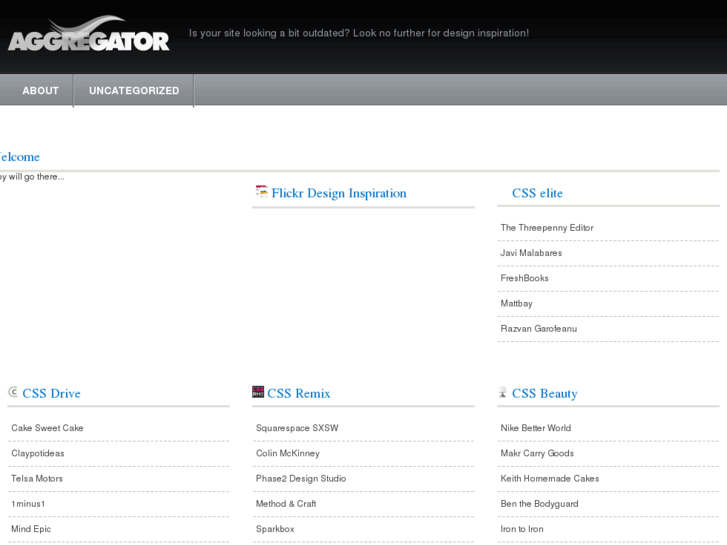Click the site tagline about design inspiration
The image size is (727, 545).
(x=359, y=33)
